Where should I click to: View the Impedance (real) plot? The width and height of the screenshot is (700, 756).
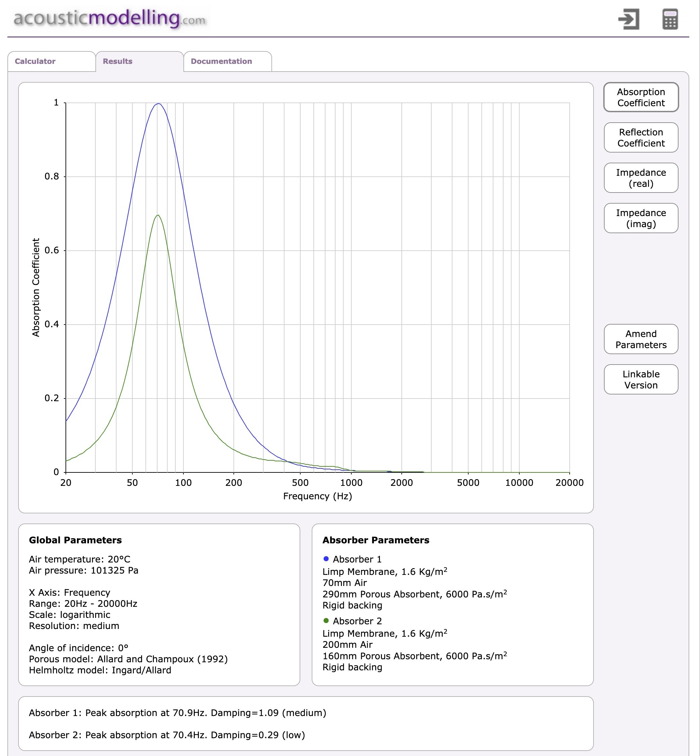point(641,178)
